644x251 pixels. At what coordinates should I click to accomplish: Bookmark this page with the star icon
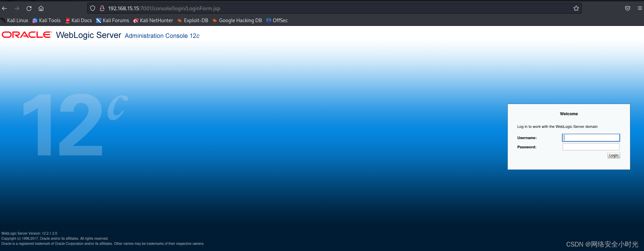pyautogui.click(x=576, y=8)
